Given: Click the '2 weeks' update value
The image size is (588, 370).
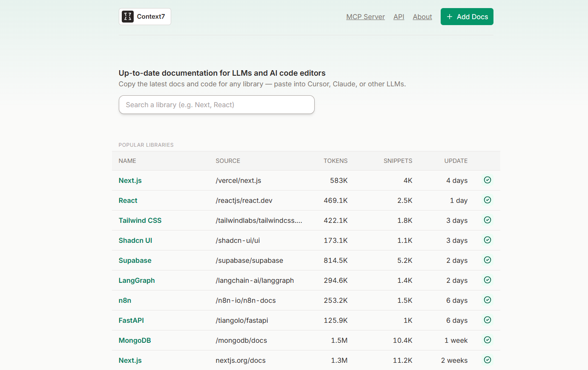Looking at the screenshot, I should [x=454, y=360].
